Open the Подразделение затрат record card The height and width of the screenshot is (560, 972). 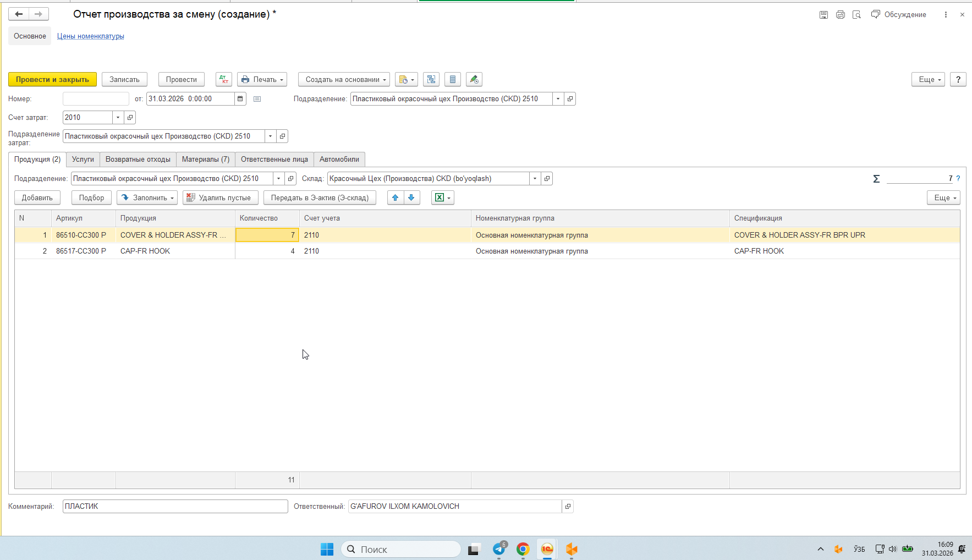tap(282, 136)
